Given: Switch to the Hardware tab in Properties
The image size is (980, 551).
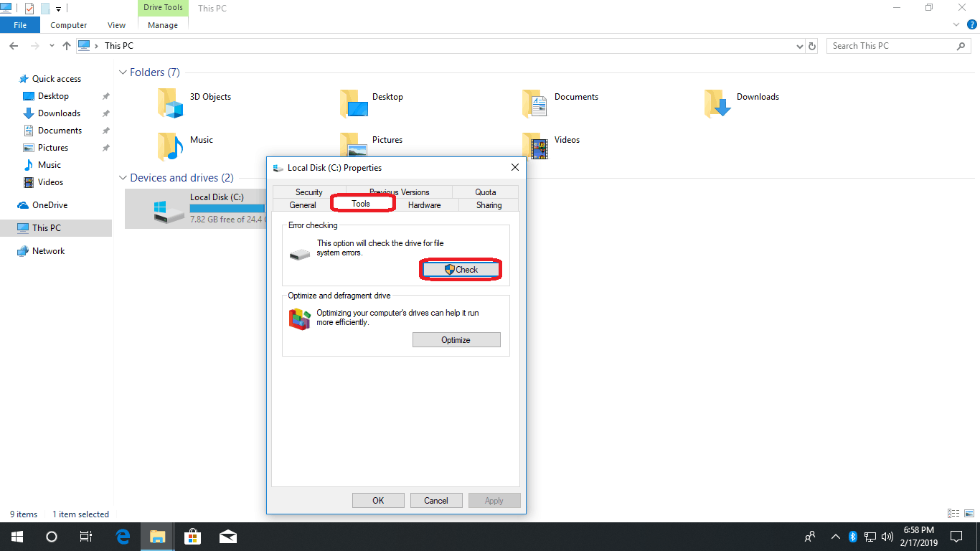Looking at the screenshot, I should point(425,205).
